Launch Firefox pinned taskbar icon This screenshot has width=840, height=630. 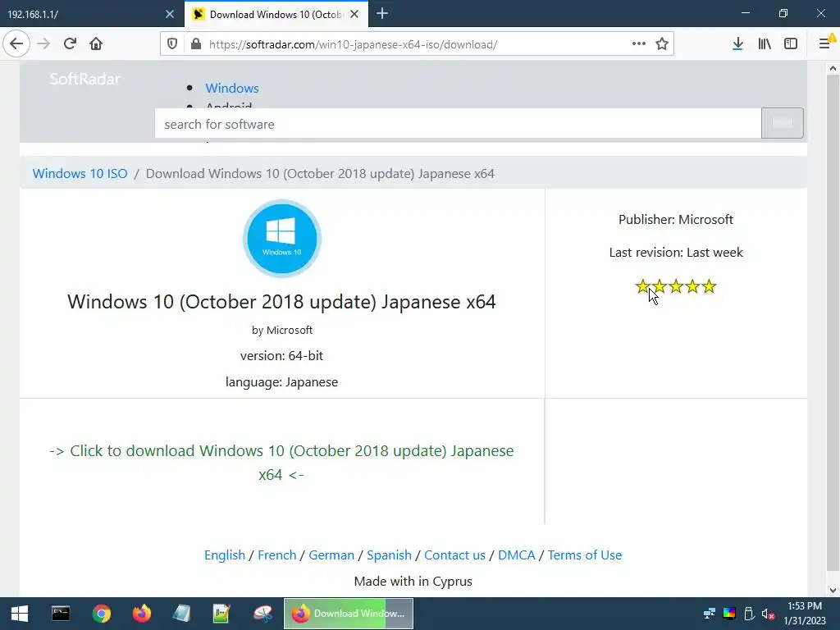[x=142, y=614]
